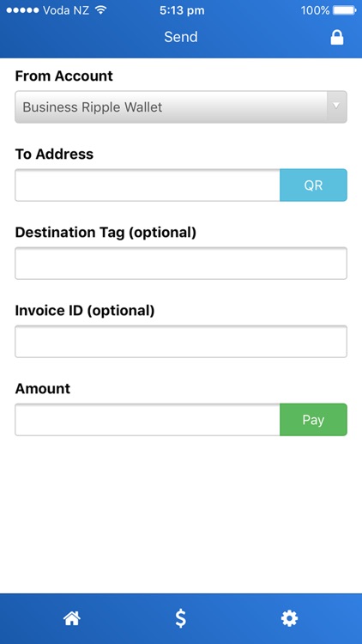Focus the Invoice ID field

(x=181, y=341)
